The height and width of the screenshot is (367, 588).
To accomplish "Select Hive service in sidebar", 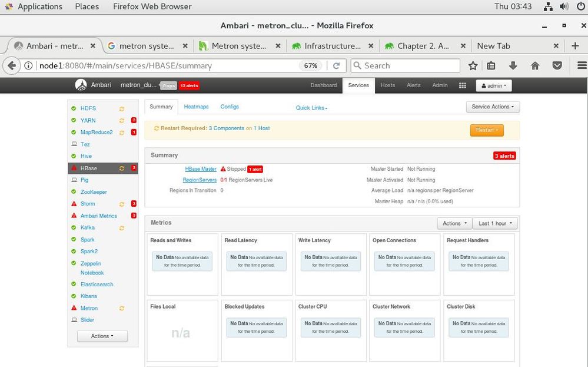I will pos(86,156).
